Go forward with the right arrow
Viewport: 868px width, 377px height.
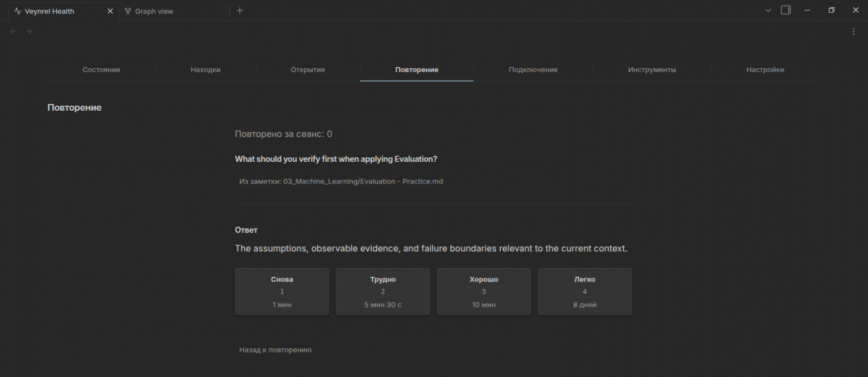[x=29, y=32]
